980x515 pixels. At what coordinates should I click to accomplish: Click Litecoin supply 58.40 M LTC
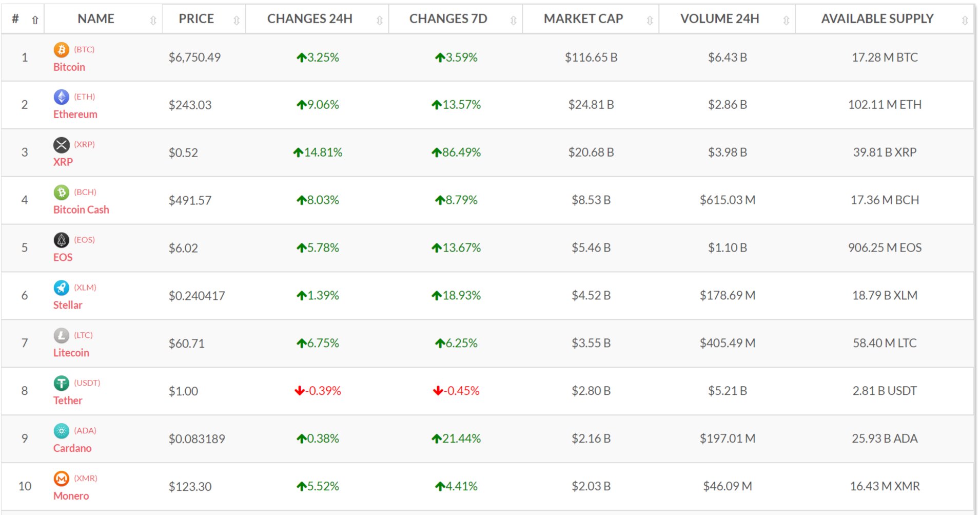pos(885,344)
